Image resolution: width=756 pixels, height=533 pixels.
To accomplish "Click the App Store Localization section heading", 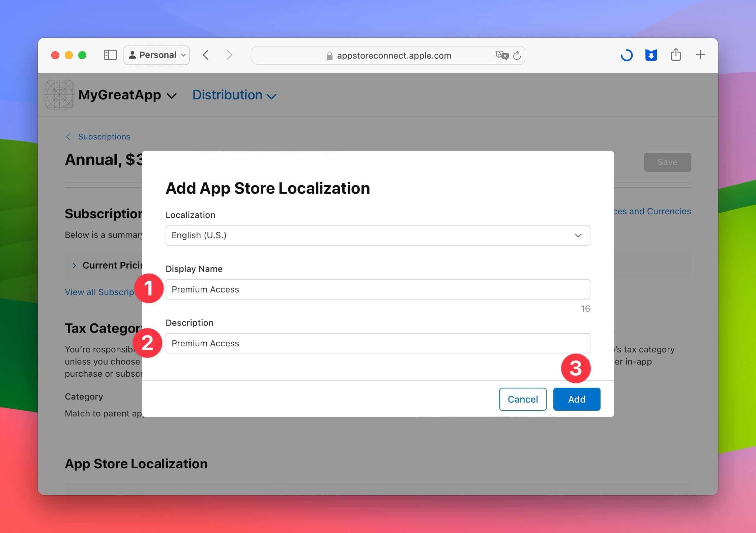I will (x=136, y=464).
